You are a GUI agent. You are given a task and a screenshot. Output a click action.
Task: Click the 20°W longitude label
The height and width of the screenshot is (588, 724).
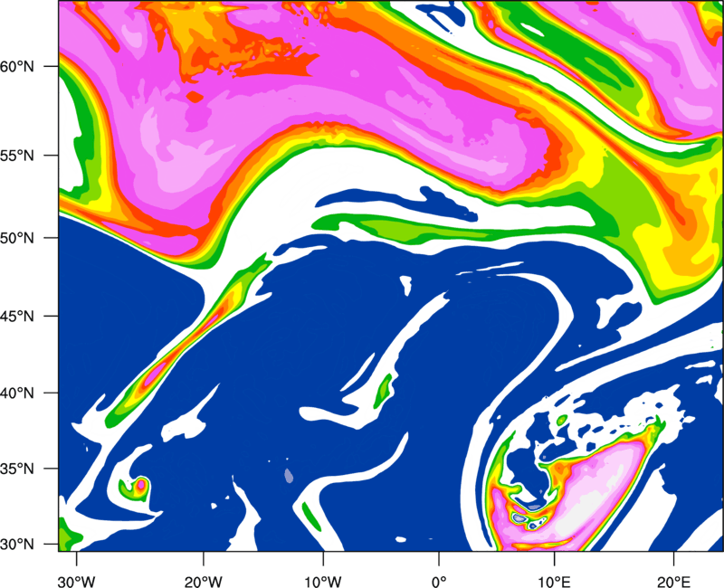(203, 581)
